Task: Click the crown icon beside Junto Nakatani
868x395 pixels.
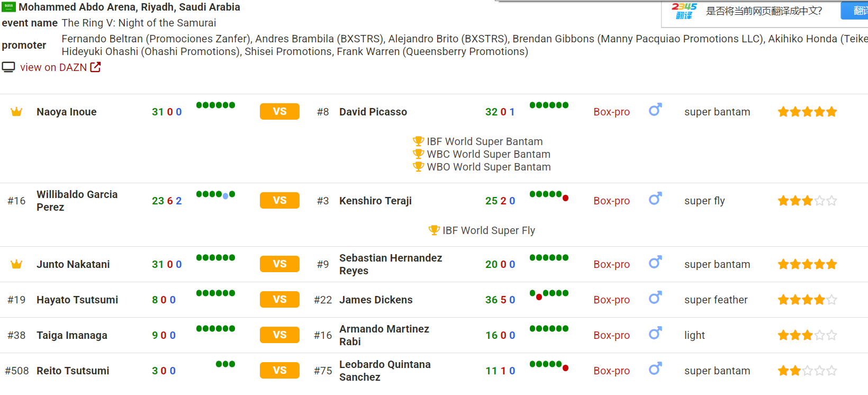Action: [x=16, y=264]
